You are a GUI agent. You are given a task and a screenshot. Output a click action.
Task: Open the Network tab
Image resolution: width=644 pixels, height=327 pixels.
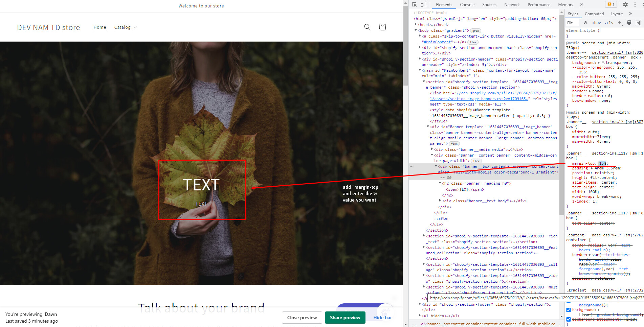pos(512,5)
